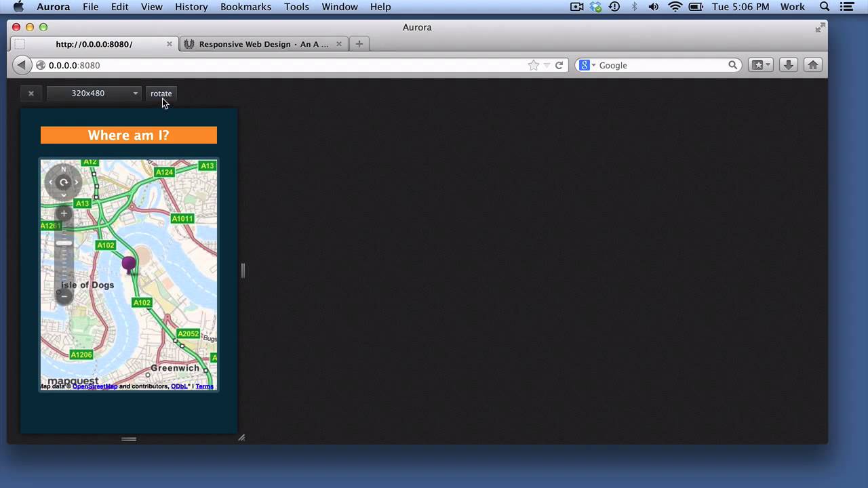The width and height of the screenshot is (868, 488).
Task: Bookmark this page with the star icon
Action: coord(534,65)
